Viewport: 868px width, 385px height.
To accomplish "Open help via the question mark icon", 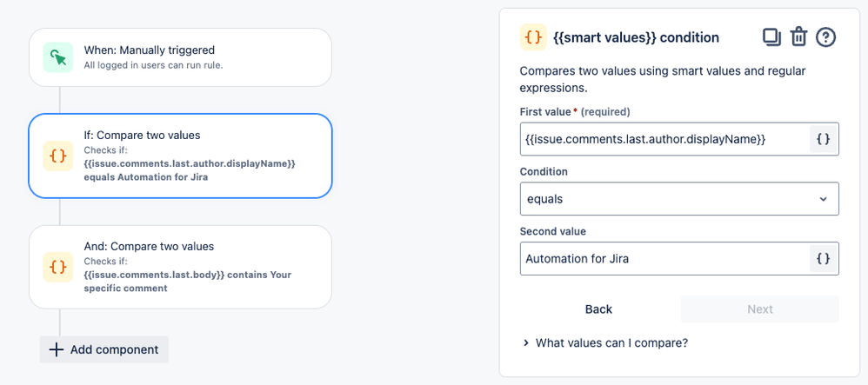I will point(825,37).
